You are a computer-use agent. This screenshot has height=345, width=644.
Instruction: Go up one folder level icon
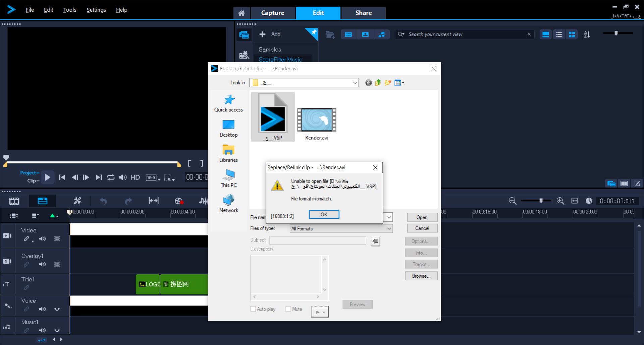tap(378, 83)
